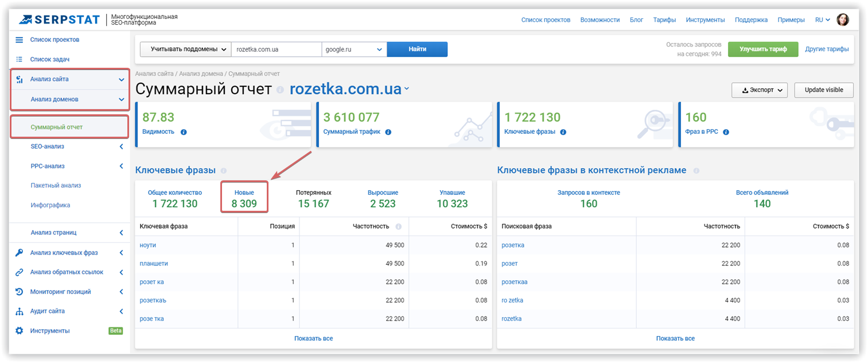
Task: Expand the Анализ страниц submenu
Action: pyautogui.click(x=121, y=233)
